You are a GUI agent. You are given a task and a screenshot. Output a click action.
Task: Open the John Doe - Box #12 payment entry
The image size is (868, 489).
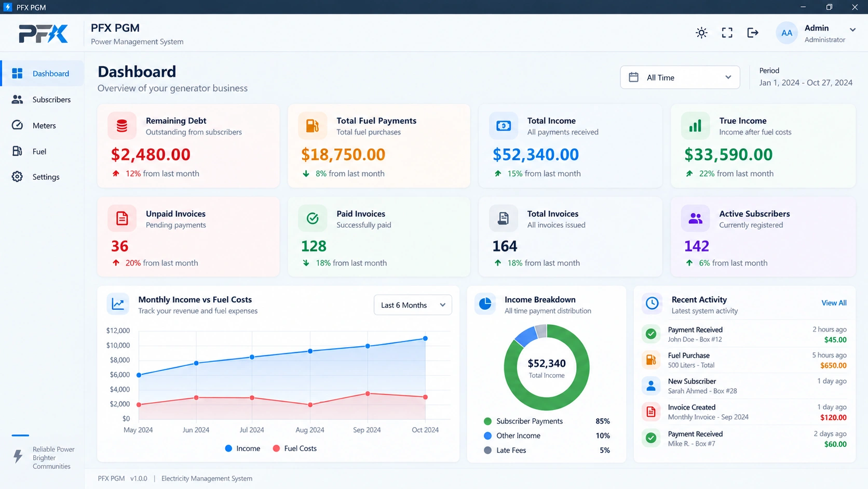[744, 334]
